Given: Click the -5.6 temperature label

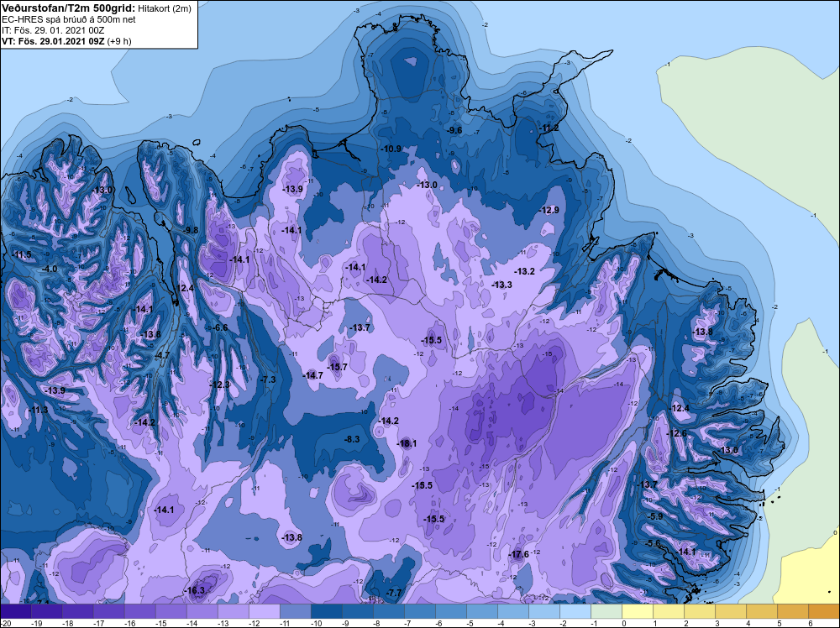Looking at the screenshot, I should [653, 543].
